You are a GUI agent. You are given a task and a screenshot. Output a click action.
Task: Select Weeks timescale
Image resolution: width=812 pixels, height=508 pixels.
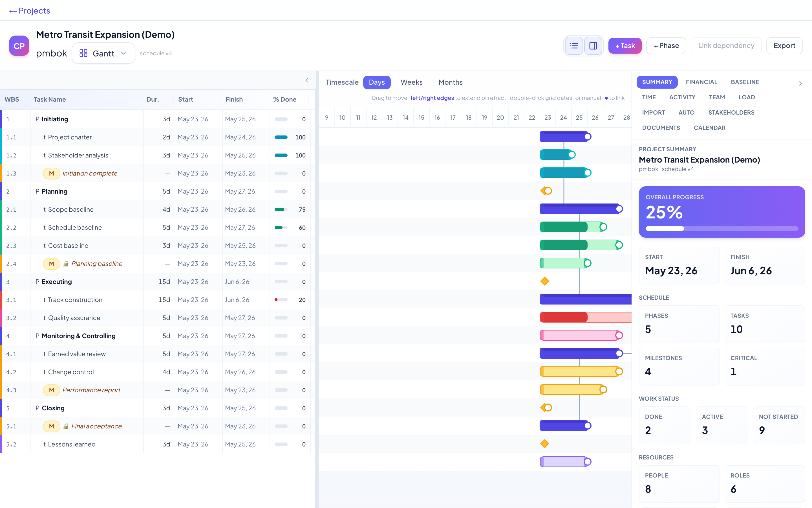[x=411, y=82]
